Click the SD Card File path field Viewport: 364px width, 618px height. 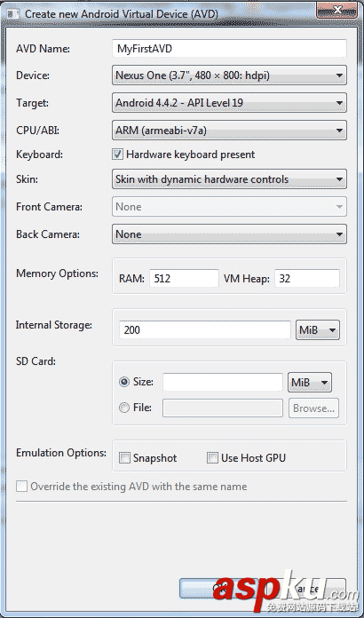(x=223, y=408)
